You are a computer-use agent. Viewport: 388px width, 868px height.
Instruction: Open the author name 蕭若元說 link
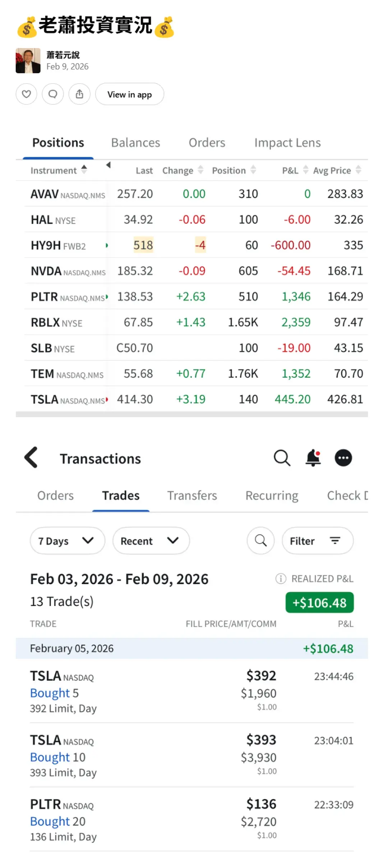coord(63,55)
